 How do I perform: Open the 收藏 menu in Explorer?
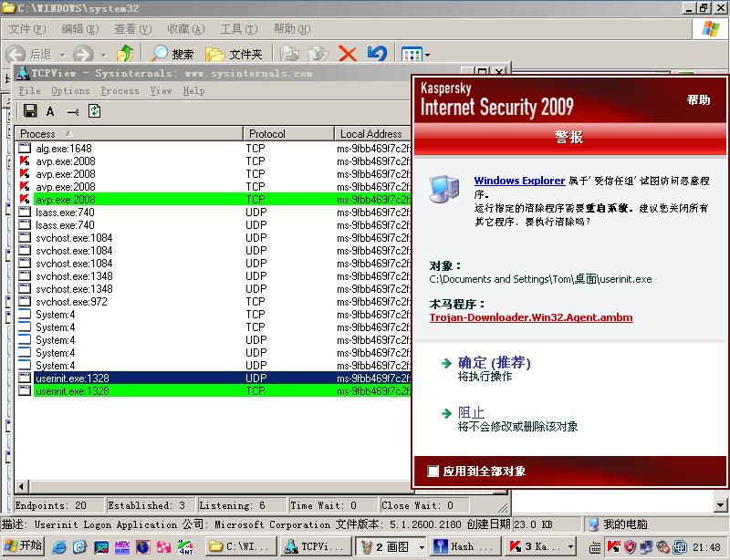click(186, 29)
